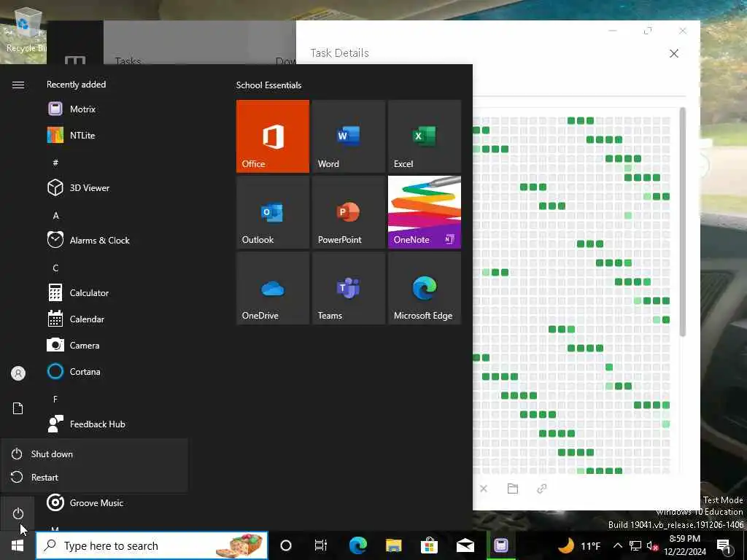The height and width of the screenshot is (560, 747).
Task: Open the user account icon in Start
Action: [18, 373]
